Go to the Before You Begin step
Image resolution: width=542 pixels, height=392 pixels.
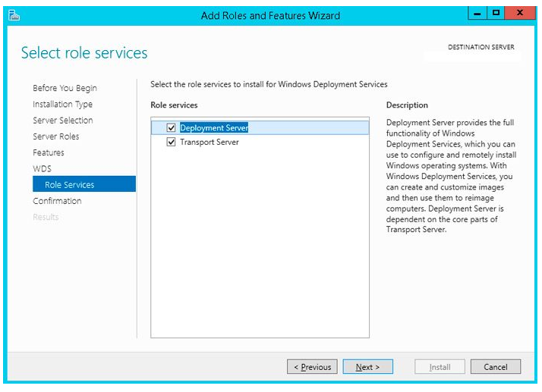[65, 88]
